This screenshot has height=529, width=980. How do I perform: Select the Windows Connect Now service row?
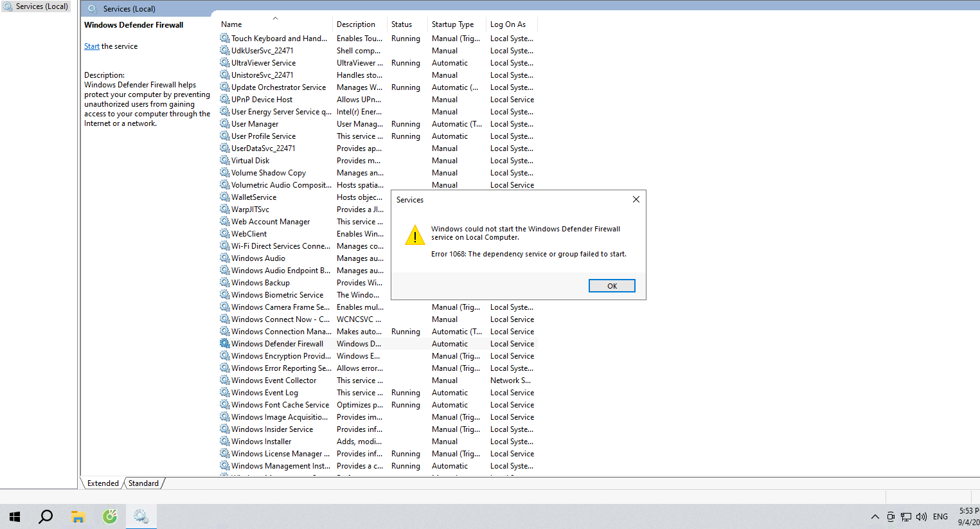pos(378,319)
